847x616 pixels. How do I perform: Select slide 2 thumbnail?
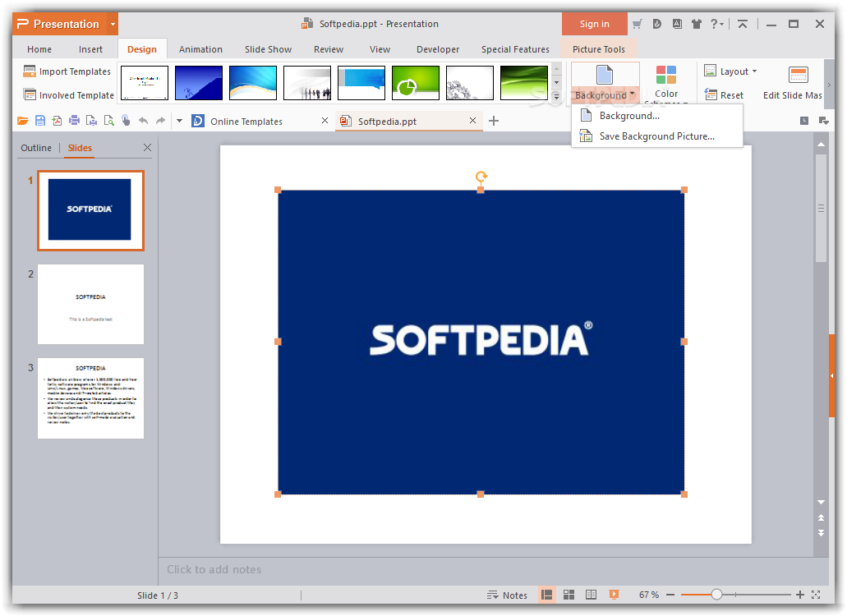pyautogui.click(x=90, y=304)
